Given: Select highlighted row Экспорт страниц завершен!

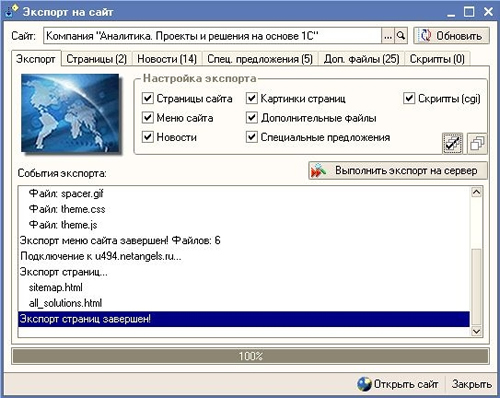Looking at the screenshot, I should 244,319.
